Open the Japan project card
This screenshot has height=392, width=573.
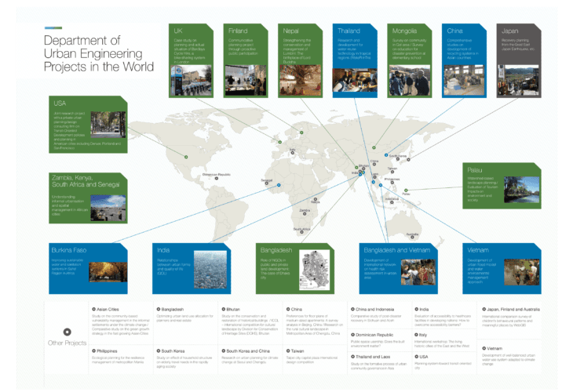(x=519, y=60)
